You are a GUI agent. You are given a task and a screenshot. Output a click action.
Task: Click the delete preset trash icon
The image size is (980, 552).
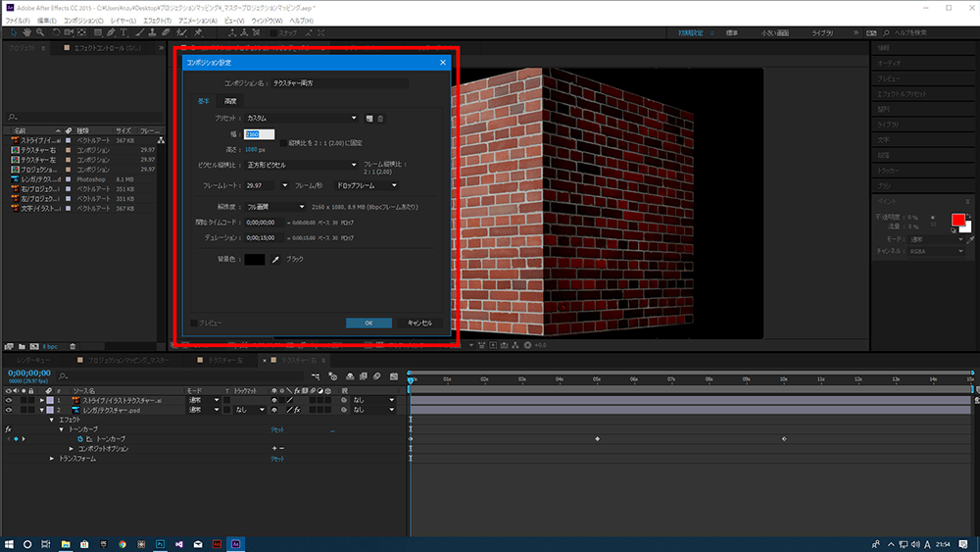[380, 119]
